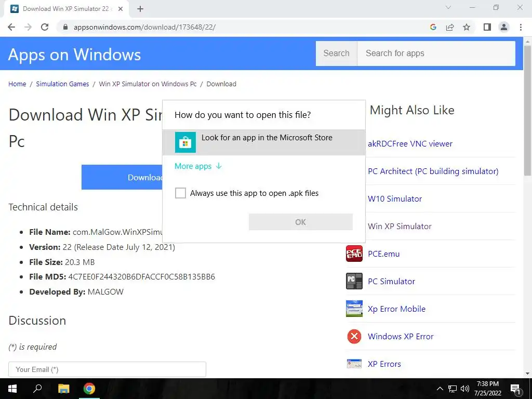Open the notification center icon
Screen dimensions: 532x399
pos(515,389)
